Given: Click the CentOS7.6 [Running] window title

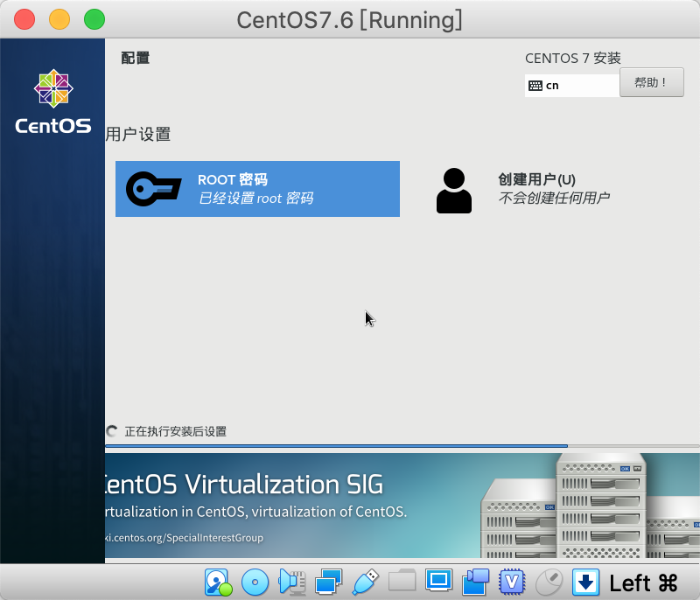Looking at the screenshot, I should click(349, 20).
